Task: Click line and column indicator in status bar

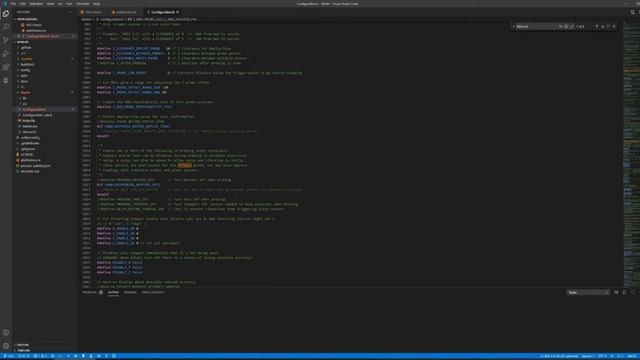Action: (x=559, y=356)
